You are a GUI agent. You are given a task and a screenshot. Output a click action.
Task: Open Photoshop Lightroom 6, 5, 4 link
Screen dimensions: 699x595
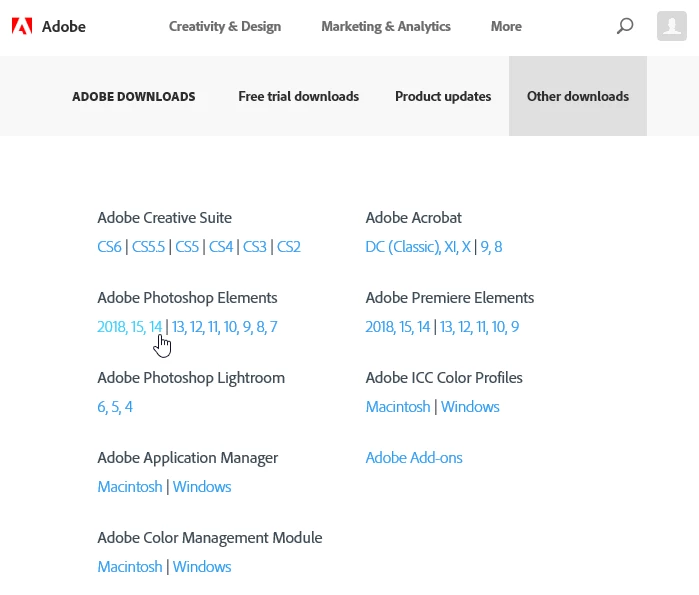115,407
